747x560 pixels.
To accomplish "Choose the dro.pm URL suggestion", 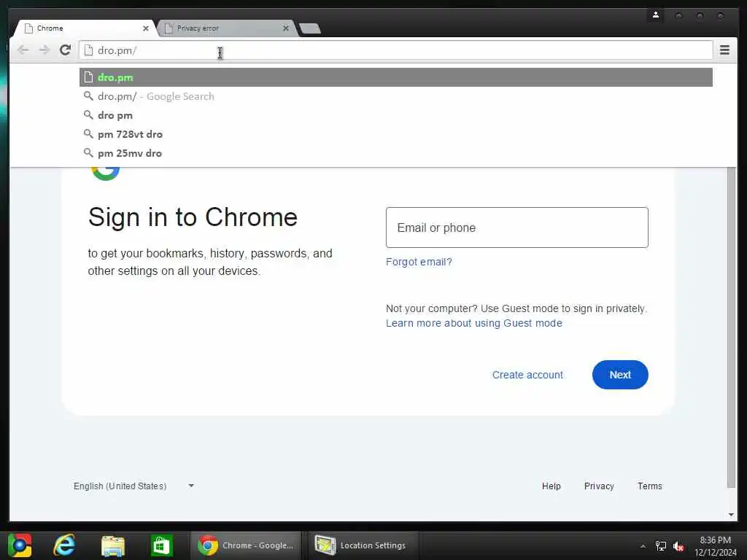I will (395, 77).
